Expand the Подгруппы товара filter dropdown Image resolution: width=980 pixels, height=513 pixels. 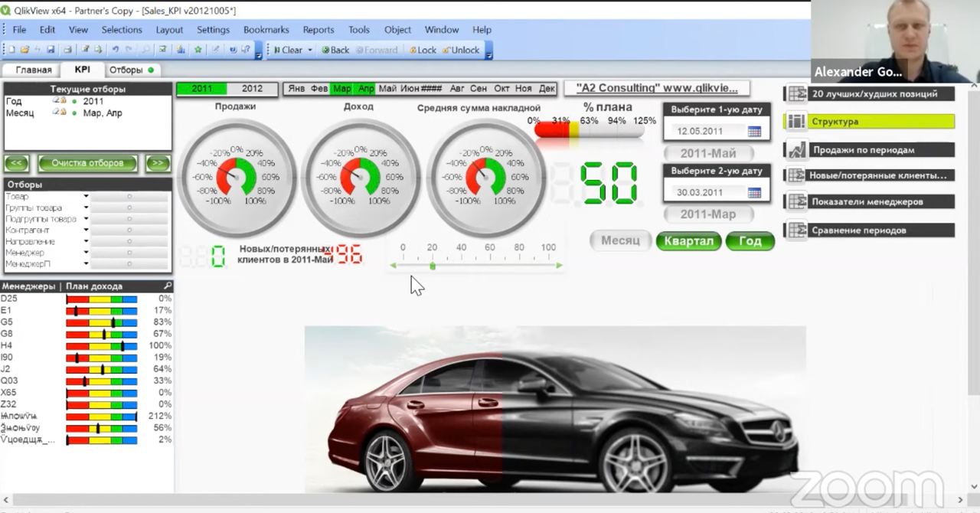(86, 219)
